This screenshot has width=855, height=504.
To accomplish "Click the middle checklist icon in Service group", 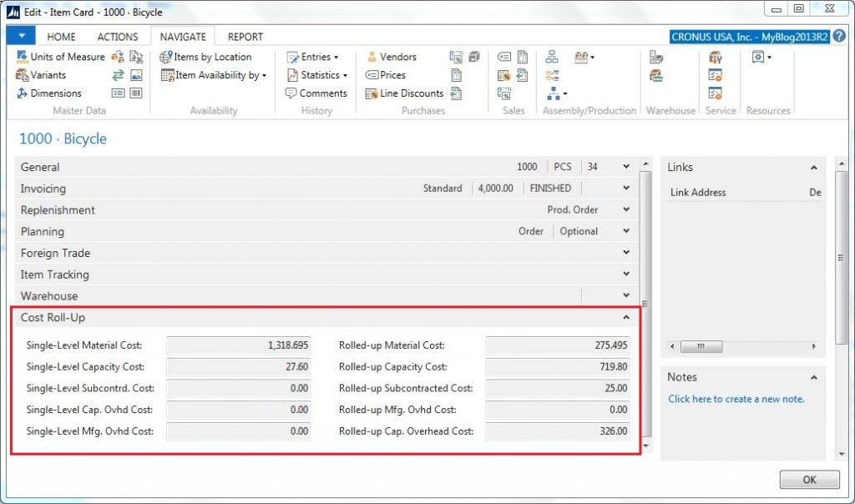I will 716,75.
